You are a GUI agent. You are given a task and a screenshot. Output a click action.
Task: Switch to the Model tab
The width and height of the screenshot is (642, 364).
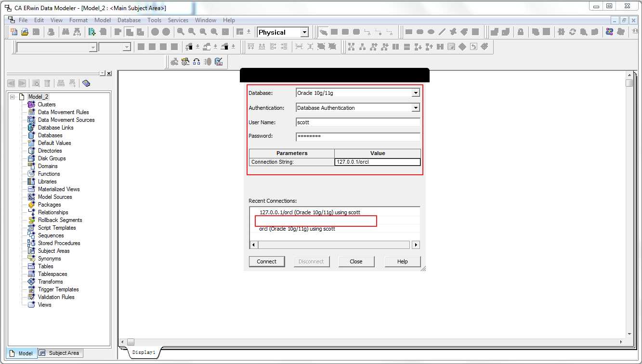pos(21,353)
